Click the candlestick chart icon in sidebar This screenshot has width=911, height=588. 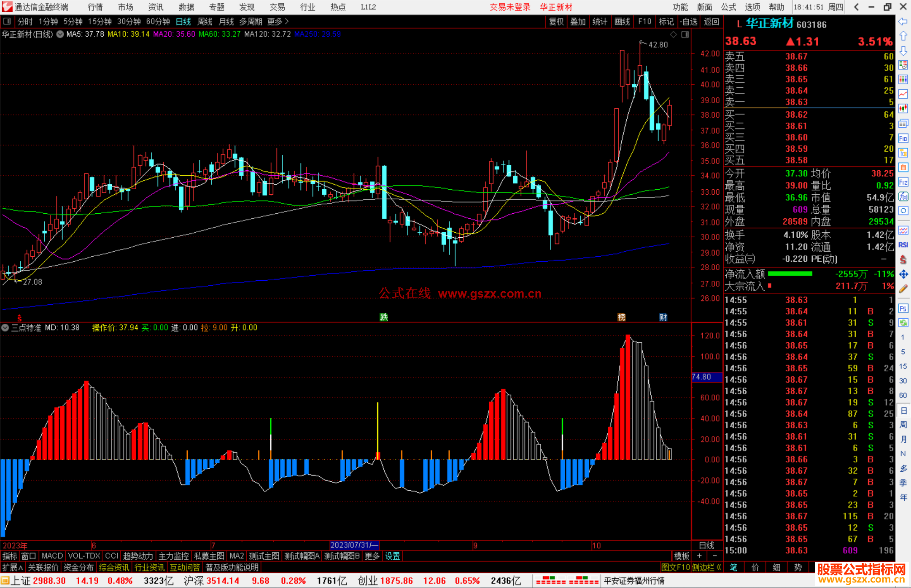pos(903,109)
